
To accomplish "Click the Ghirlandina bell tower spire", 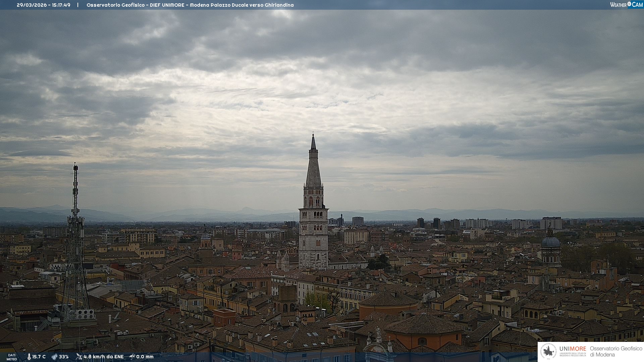I will pos(313,168).
